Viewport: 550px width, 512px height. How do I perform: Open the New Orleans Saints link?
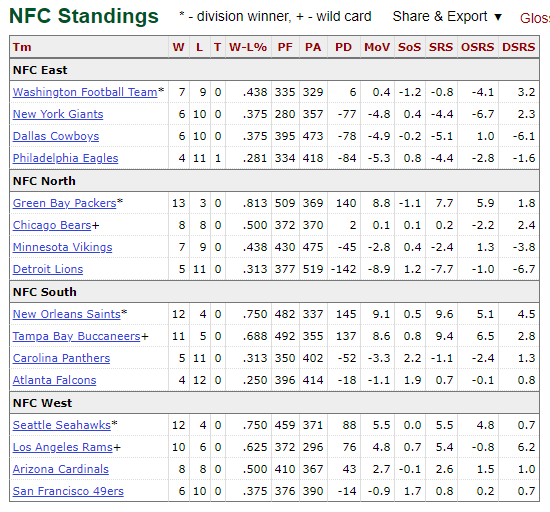click(67, 314)
